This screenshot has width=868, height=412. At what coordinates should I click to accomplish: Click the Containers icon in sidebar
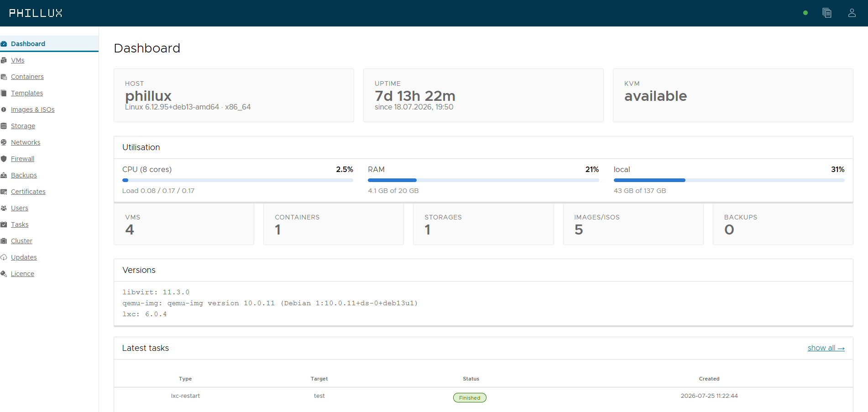click(4, 77)
